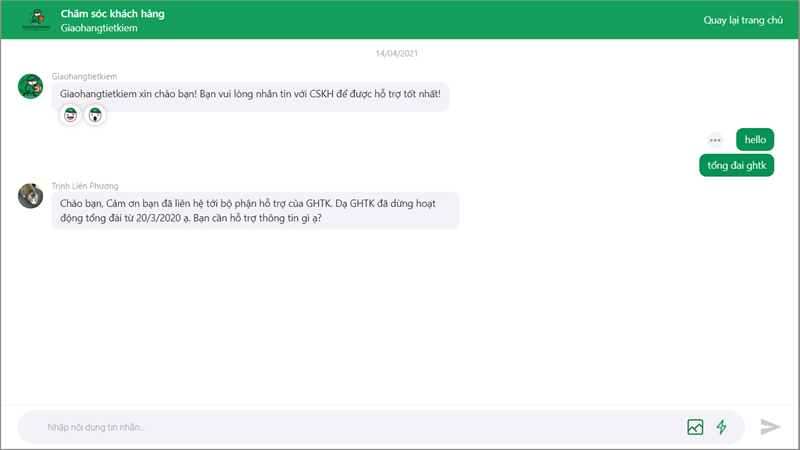The width and height of the screenshot is (800, 450).
Task: Select the smiling face reaction sticker
Action: (71, 116)
